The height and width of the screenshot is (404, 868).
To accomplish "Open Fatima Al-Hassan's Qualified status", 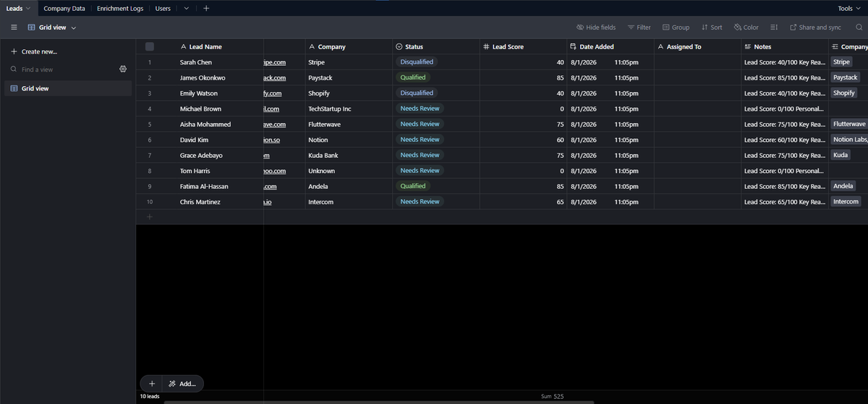I will [x=413, y=186].
